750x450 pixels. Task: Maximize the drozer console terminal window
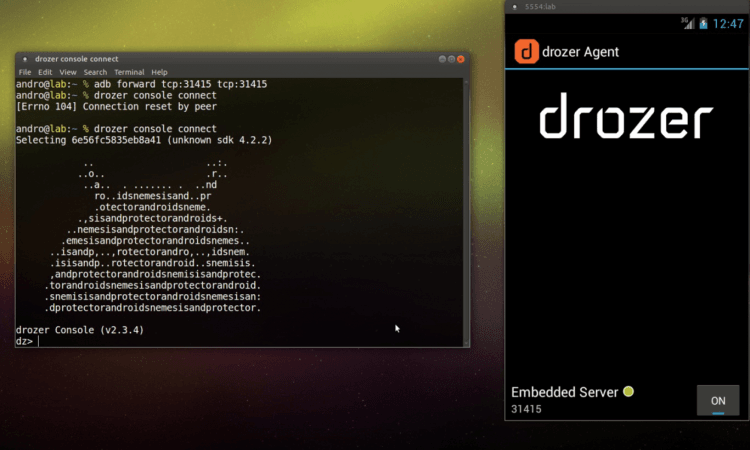coord(451,59)
